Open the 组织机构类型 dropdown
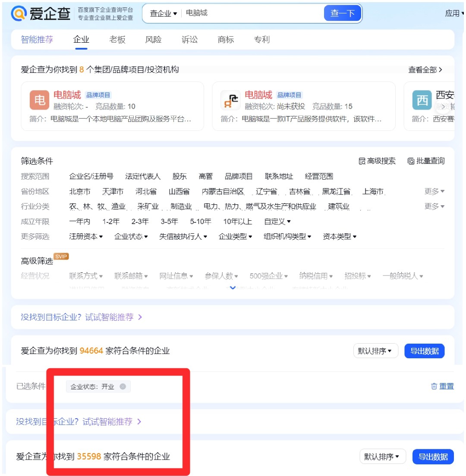 pos(287,236)
